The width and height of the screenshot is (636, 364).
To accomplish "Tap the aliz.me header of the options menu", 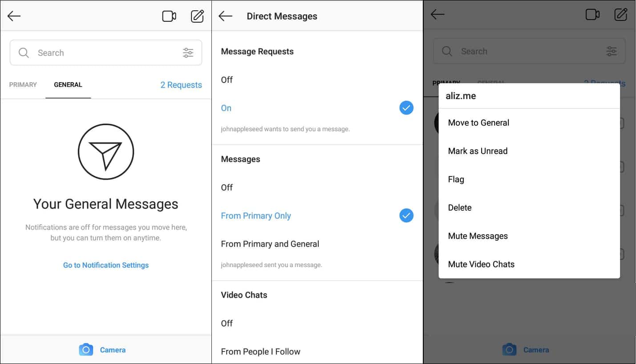I will pyautogui.click(x=461, y=96).
